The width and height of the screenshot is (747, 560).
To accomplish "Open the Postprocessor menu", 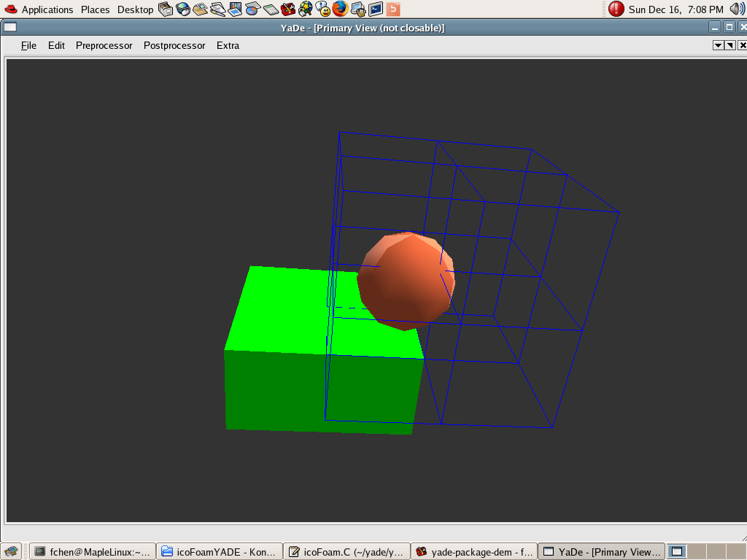I will click(174, 45).
